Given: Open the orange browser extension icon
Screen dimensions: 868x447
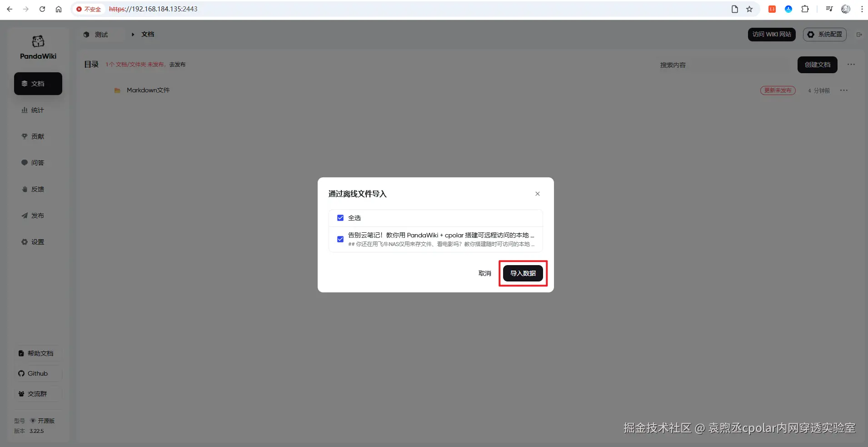Looking at the screenshot, I should 772,9.
